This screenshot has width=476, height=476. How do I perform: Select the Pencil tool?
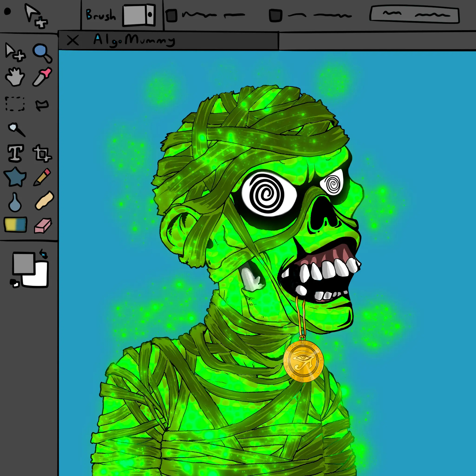pyautogui.click(x=42, y=177)
